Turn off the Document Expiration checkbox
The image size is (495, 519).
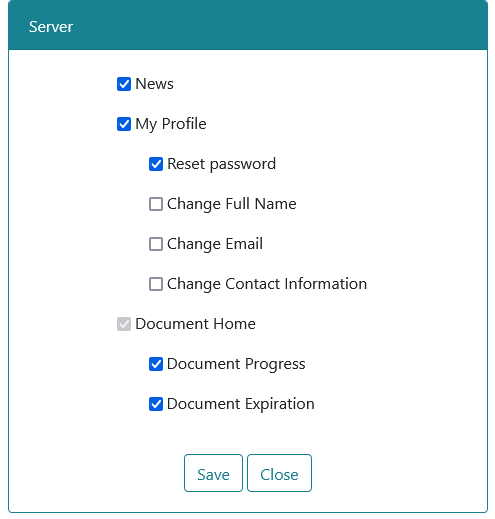[156, 404]
